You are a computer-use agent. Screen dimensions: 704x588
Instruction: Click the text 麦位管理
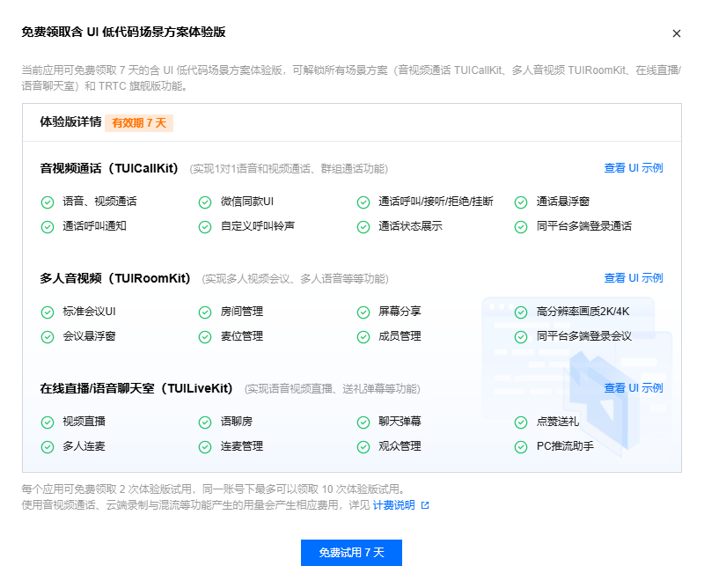coord(241,336)
